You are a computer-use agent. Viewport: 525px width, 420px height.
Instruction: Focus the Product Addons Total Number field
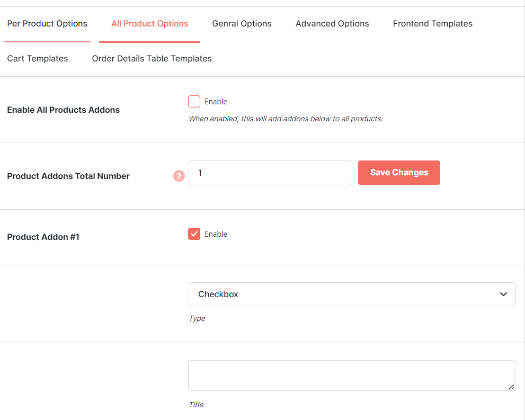(x=270, y=173)
